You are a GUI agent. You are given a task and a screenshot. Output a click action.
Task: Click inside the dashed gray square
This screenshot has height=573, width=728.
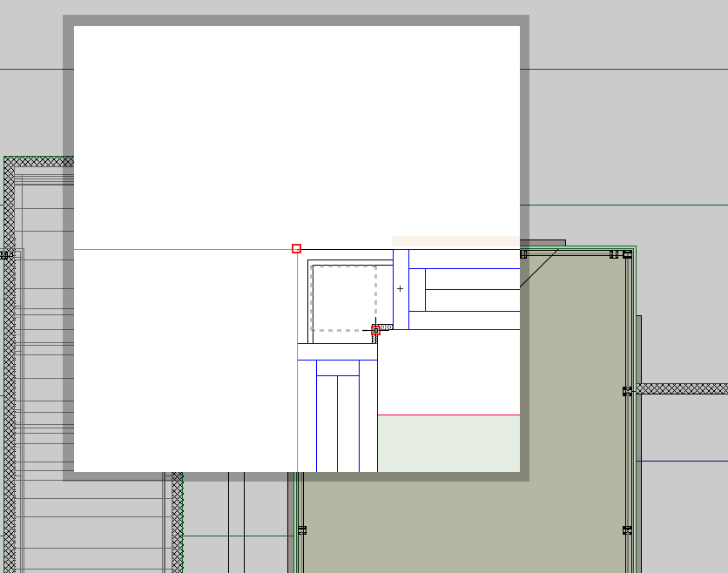pyautogui.click(x=344, y=298)
